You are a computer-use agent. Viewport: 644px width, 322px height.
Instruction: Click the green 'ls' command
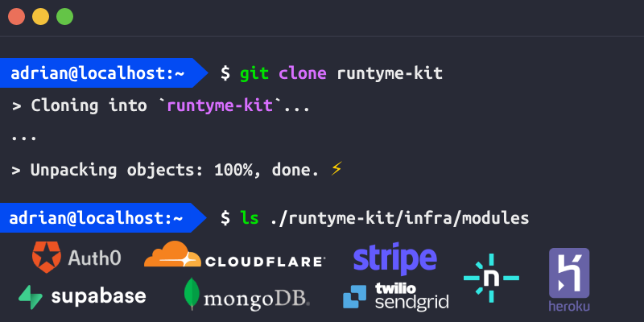pos(250,218)
